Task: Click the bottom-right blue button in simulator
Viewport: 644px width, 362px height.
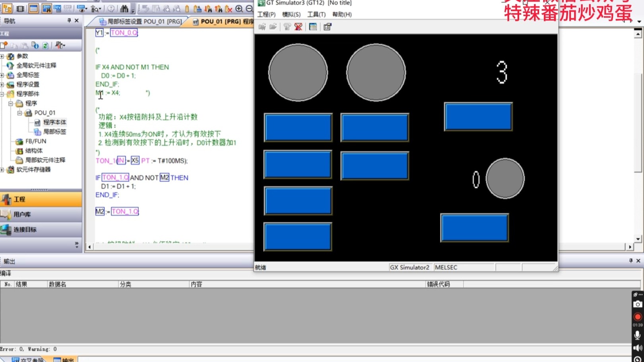Action: 474,228
